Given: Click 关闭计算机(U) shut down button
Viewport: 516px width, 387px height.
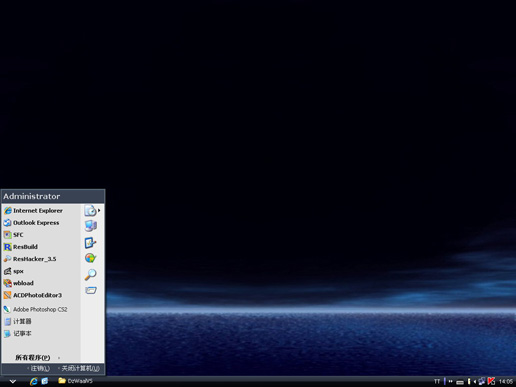Looking at the screenshot, I should tap(79, 368).
